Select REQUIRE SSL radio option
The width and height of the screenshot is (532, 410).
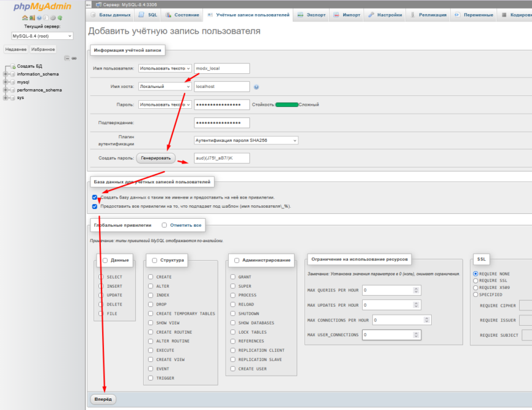[476, 281]
